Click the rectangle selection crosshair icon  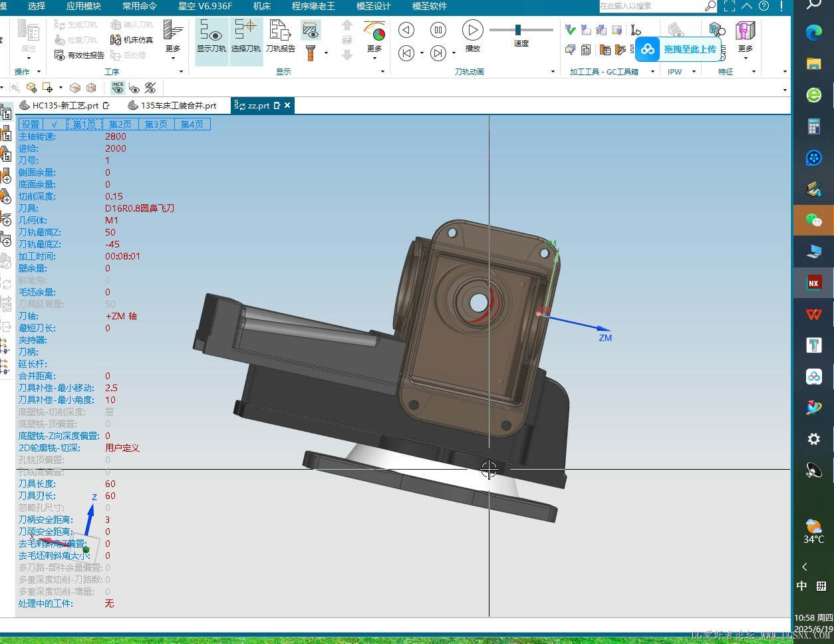(48, 88)
